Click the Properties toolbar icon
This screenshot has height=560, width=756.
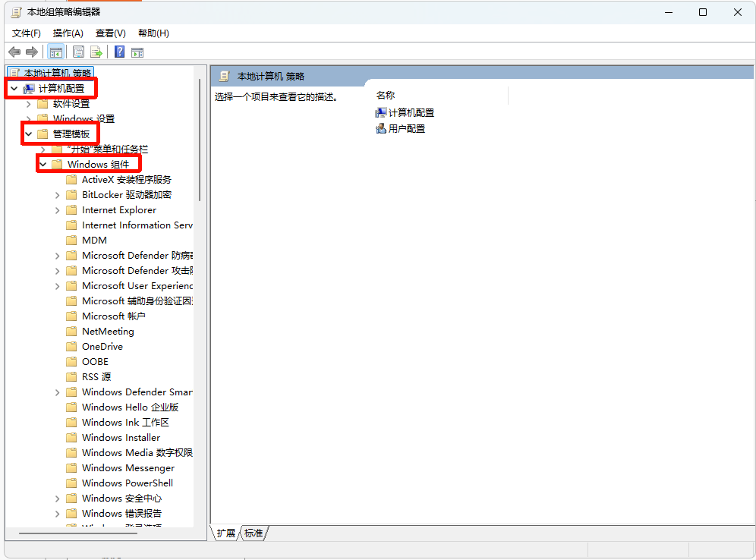pyautogui.click(x=78, y=52)
